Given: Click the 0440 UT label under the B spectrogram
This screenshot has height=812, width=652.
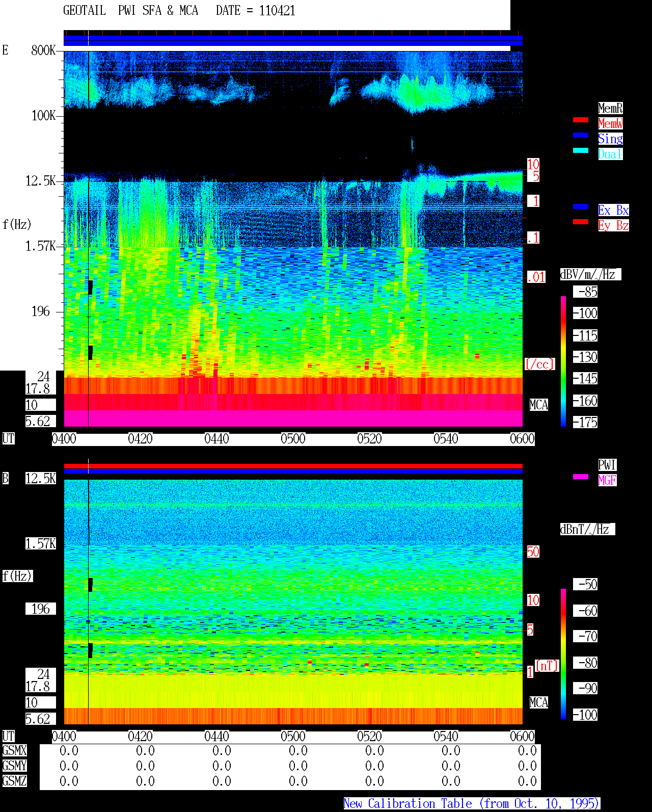Looking at the screenshot, I should pos(216,737).
